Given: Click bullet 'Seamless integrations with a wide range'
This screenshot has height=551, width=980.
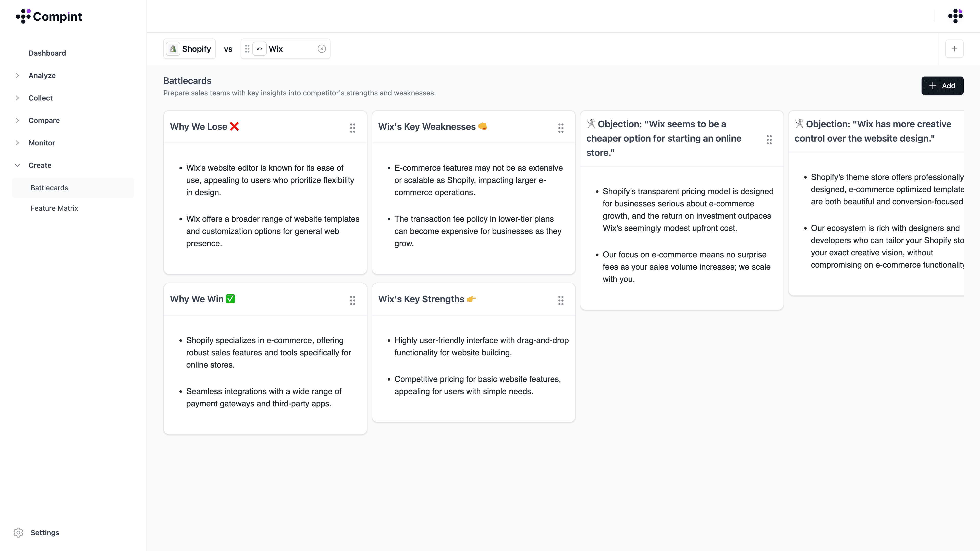Looking at the screenshot, I should [264, 397].
